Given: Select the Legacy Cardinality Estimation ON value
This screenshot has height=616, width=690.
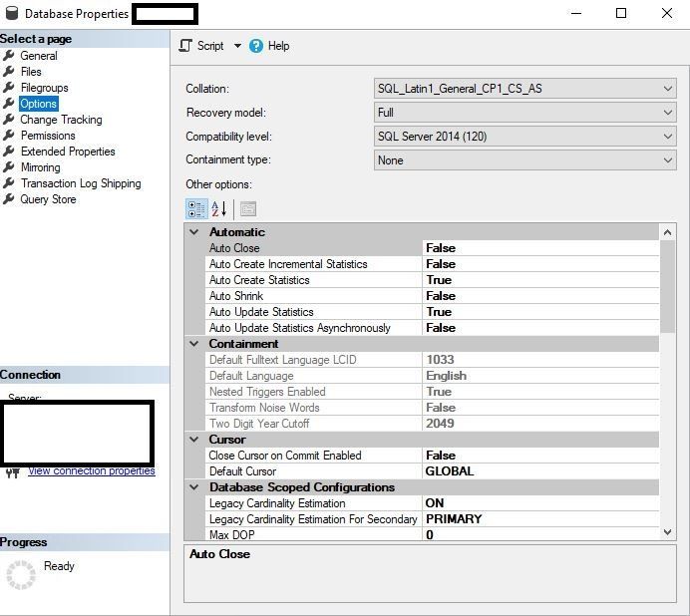Looking at the screenshot, I should [540, 503].
